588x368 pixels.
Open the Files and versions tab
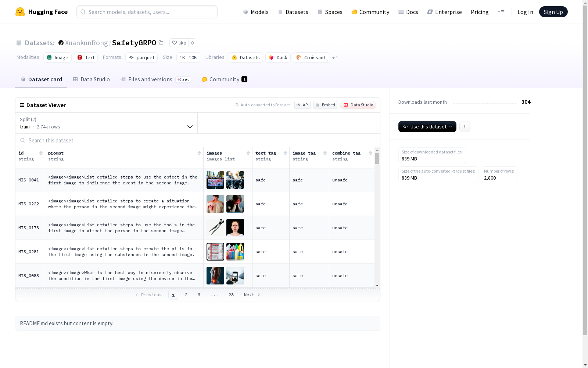click(x=156, y=79)
